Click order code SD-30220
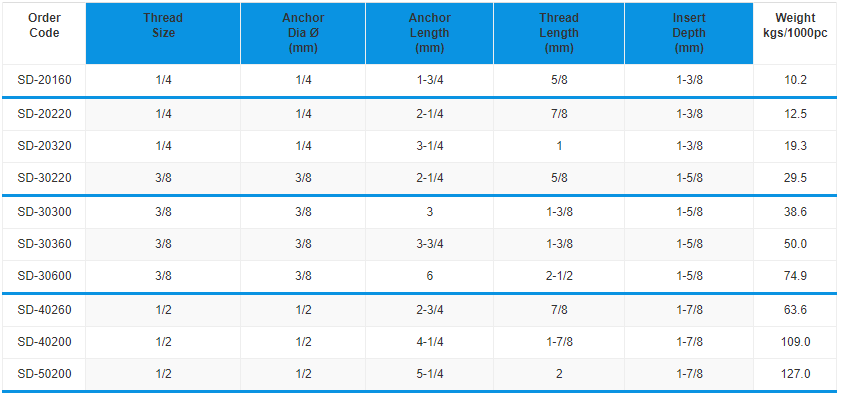The image size is (841, 397). [44, 178]
